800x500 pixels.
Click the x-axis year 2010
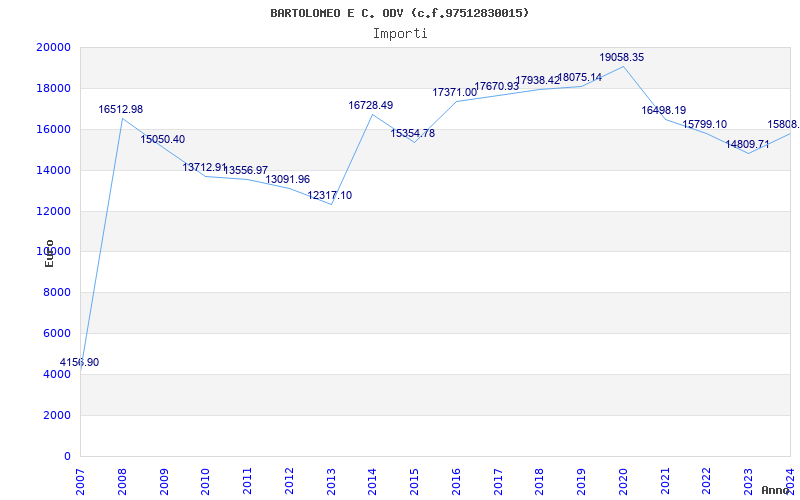pos(206,482)
